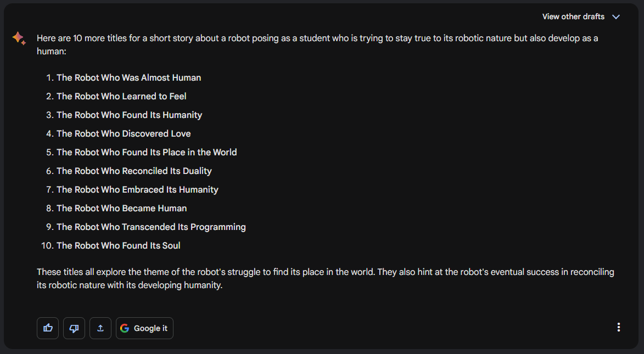Click the thumbs down button
The width and height of the screenshot is (644, 354).
click(x=74, y=328)
